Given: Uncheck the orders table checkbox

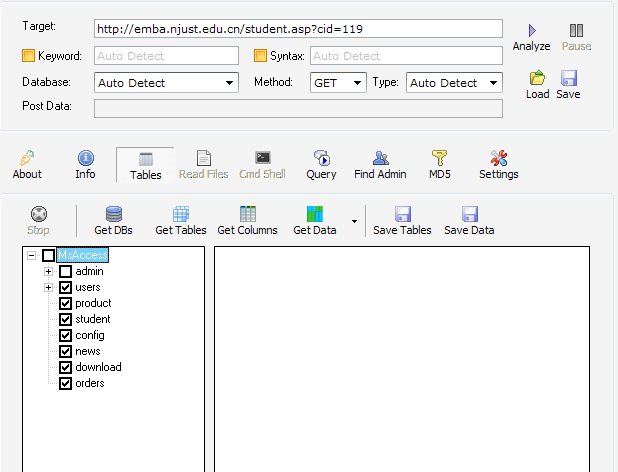Looking at the screenshot, I should coord(65,383).
